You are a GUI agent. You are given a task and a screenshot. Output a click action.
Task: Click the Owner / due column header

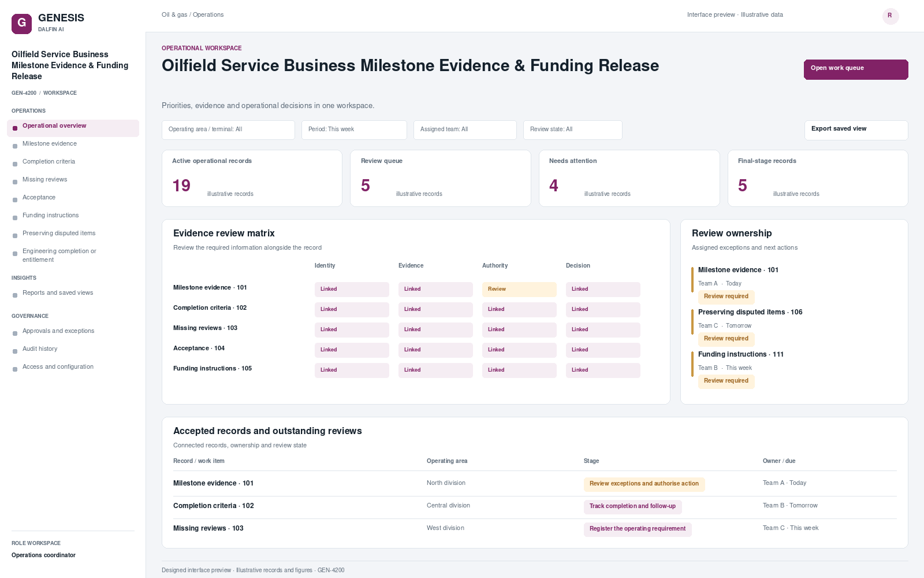click(779, 461)
